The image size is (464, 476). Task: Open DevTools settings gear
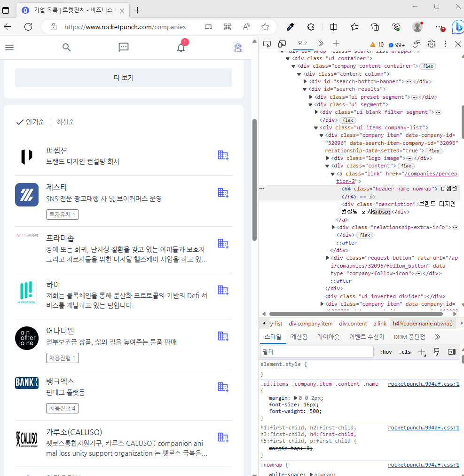click(x=432, y=44)
